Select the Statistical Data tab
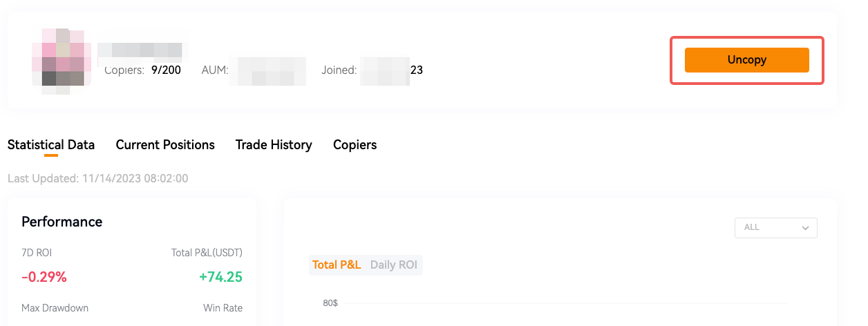The height and width of the screenshot is (326, 868). point(51,145)
